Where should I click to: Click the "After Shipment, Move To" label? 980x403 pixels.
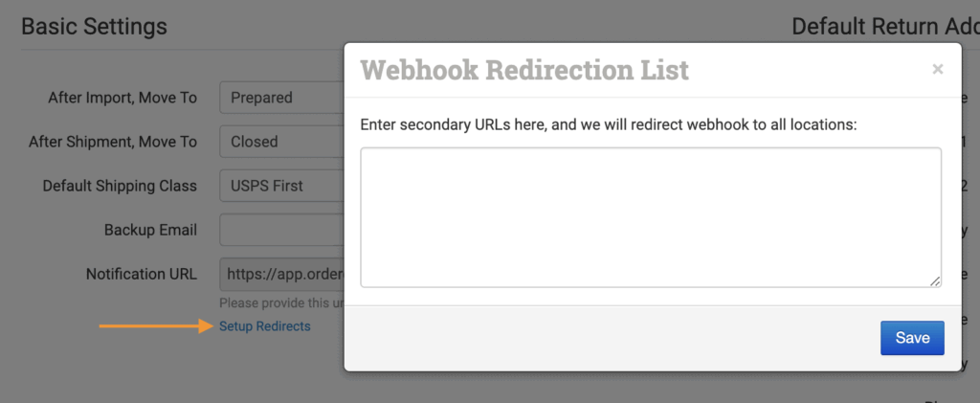pyautogui.click(x=113, y=142)
